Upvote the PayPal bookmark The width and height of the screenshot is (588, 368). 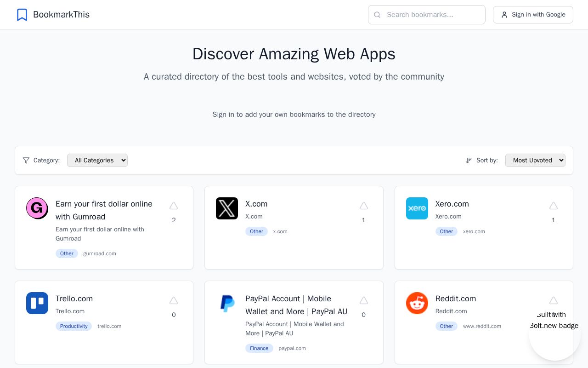pos(364,300)
